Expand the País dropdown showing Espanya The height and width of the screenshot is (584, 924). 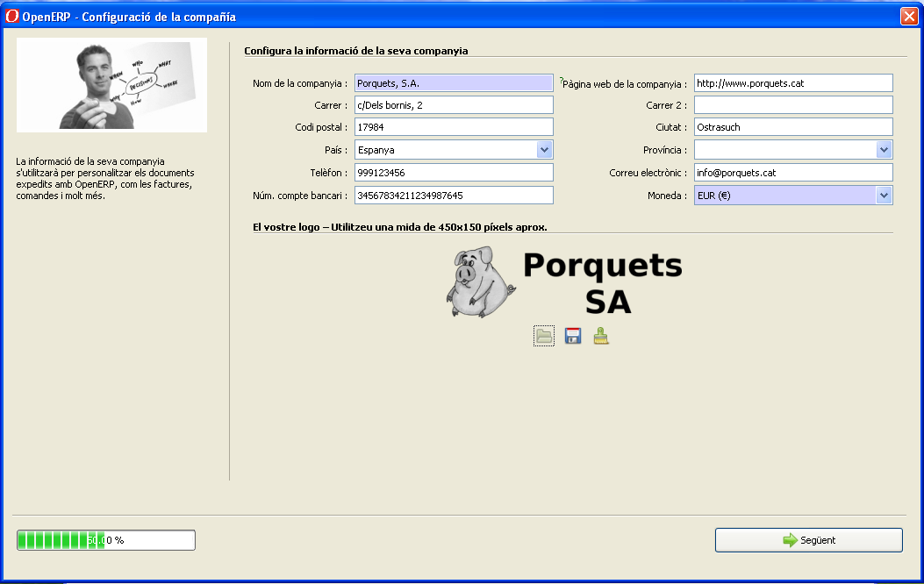pyautogui.click(x=544, y=150)
